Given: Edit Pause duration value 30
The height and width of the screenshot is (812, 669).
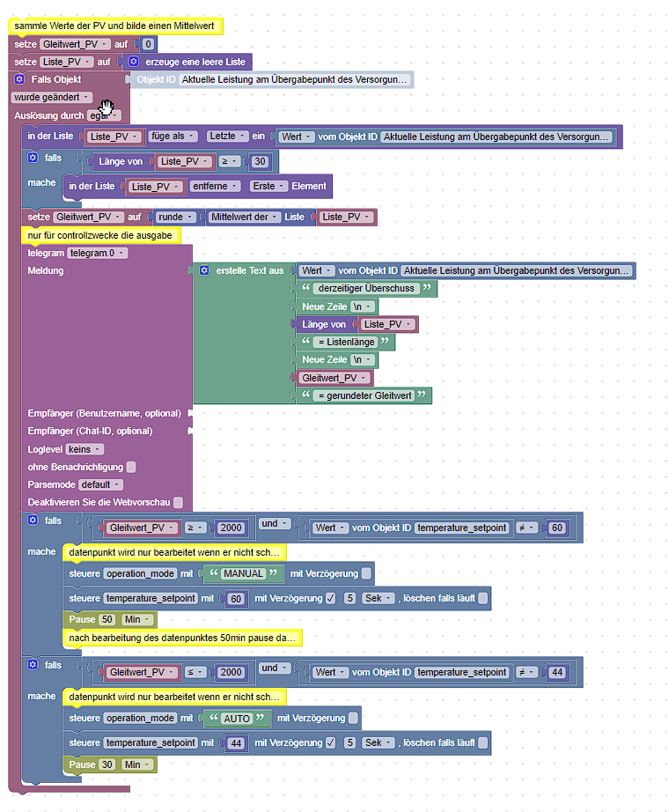Looking at the screenshot, I should coord(107,764).
